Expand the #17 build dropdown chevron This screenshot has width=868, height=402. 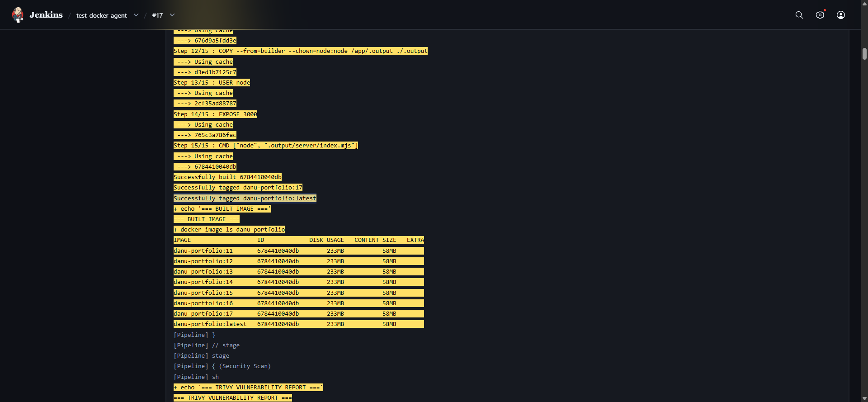tap(172, 15)
